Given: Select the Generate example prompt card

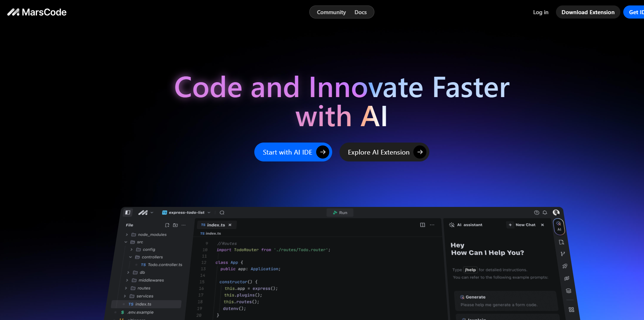Looking at the screenshot, I should (506, 301).
